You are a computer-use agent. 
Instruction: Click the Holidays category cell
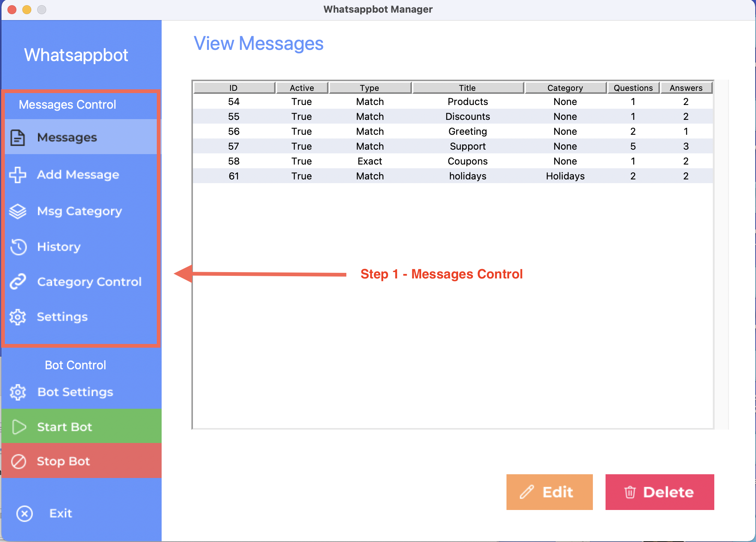click(x=565, y=176)
